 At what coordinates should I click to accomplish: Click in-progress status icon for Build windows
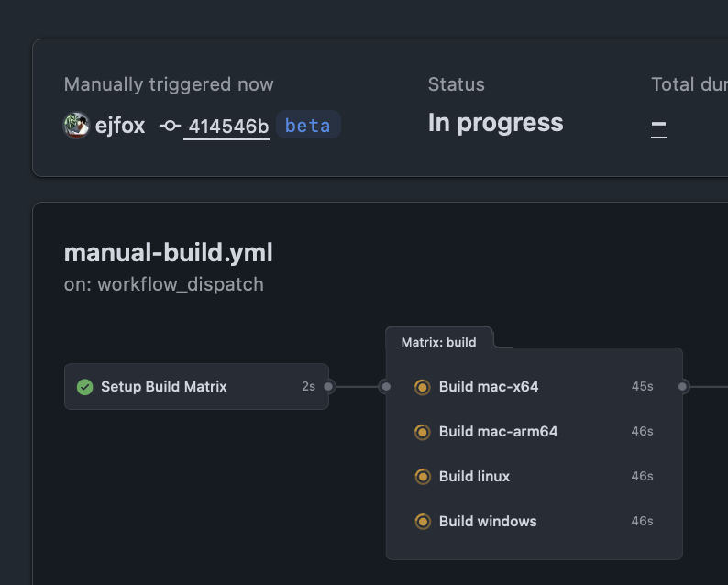pos(423,522)
